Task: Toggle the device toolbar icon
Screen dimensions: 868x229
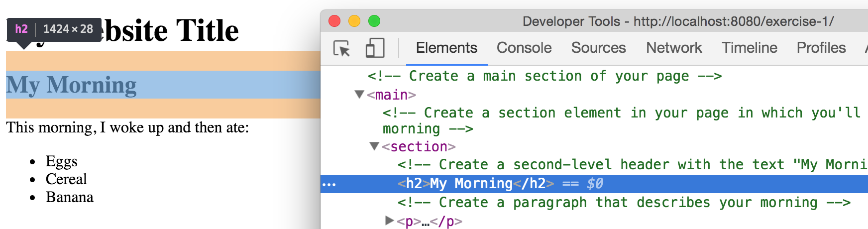Action: (375, 48)
